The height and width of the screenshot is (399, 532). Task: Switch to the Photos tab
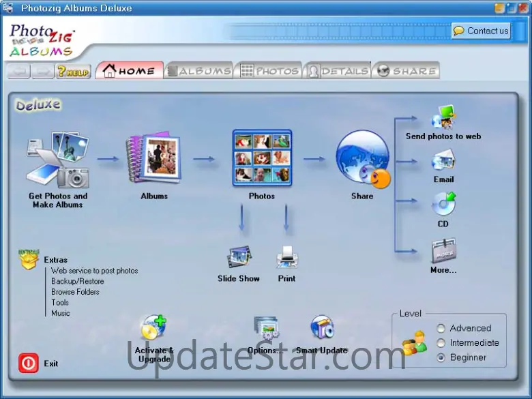[269, 70]
